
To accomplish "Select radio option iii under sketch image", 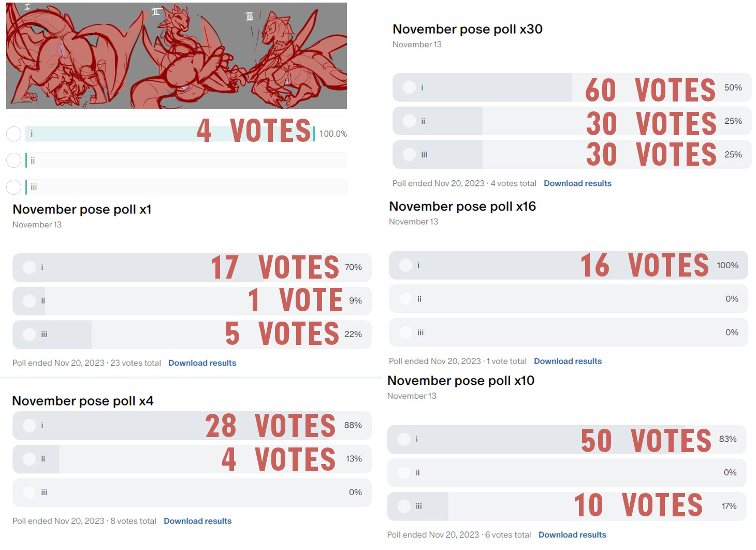I will pyautogui.click(x=13, y=187).
